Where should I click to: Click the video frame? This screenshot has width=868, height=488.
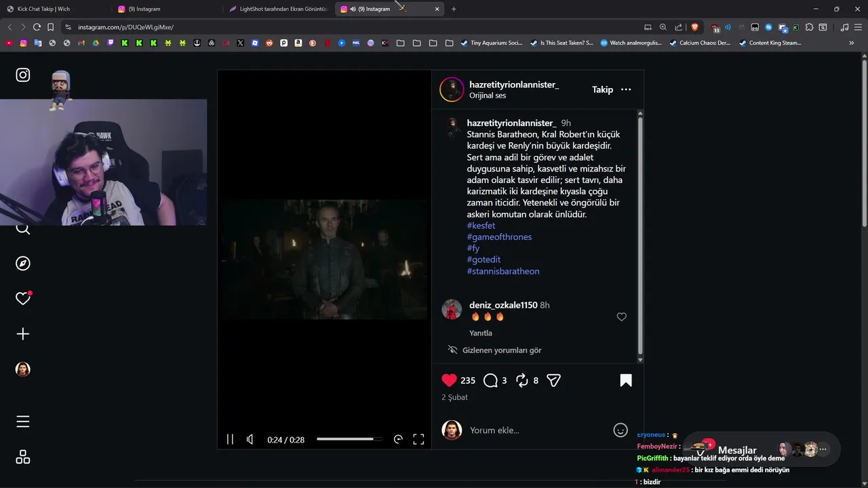(x=324, y=260)
